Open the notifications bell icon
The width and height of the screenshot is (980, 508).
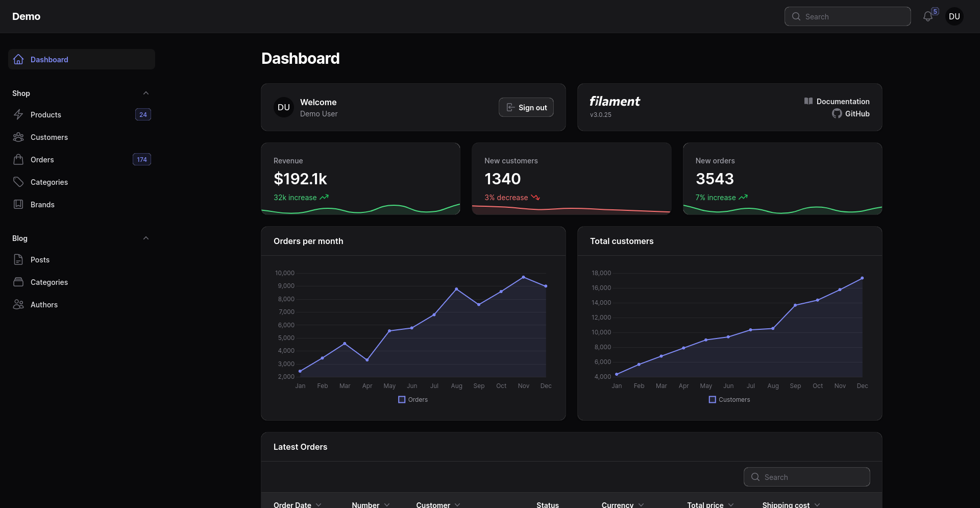(x=927, y=17)
